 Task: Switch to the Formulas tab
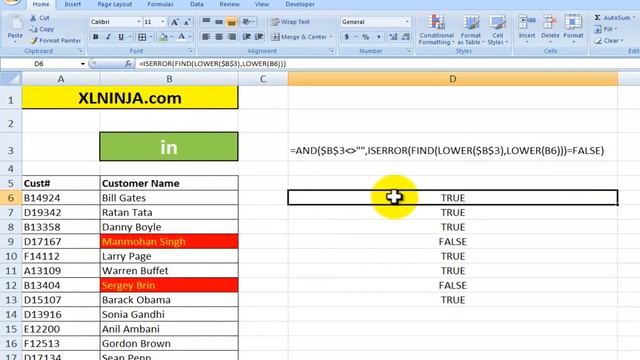[x=160, y=4]
